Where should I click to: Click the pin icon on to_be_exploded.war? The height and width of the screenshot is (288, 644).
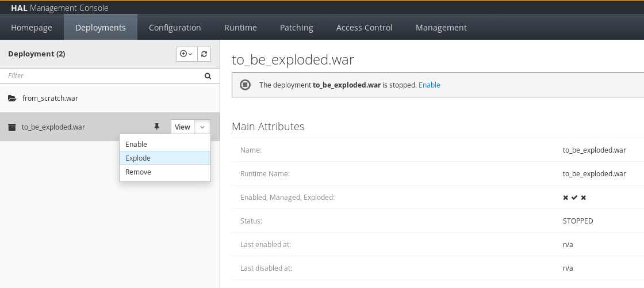click(156, 127)
